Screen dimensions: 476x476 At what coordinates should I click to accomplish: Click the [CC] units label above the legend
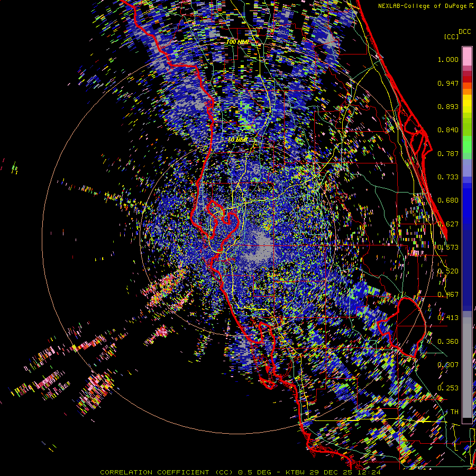tap(452, 36)
